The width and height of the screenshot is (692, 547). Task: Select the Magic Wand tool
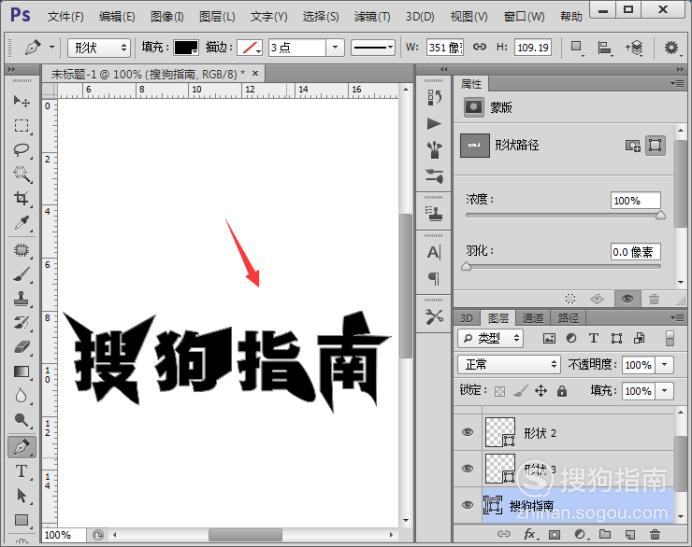pyautogui.click(x=21, y=174)
